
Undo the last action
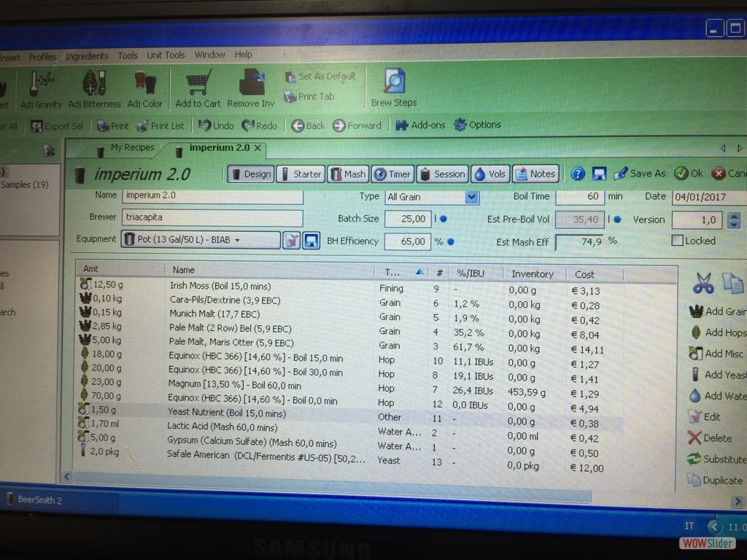tap(216, 125)
